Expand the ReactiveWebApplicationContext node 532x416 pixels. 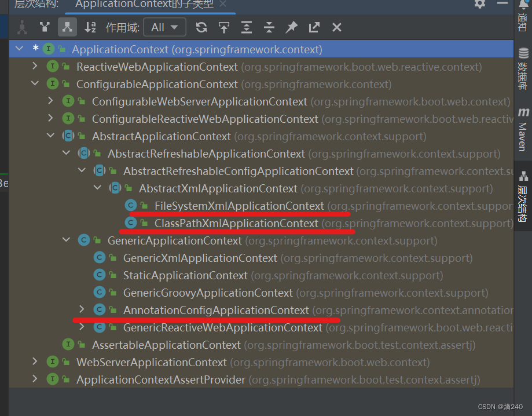pos(34,67)
